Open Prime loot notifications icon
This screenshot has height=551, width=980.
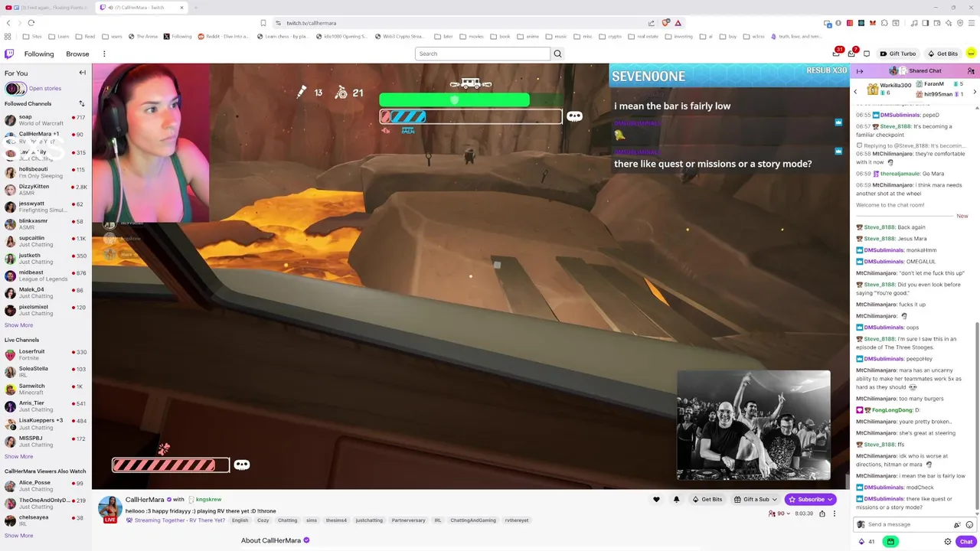coord(836,54)
